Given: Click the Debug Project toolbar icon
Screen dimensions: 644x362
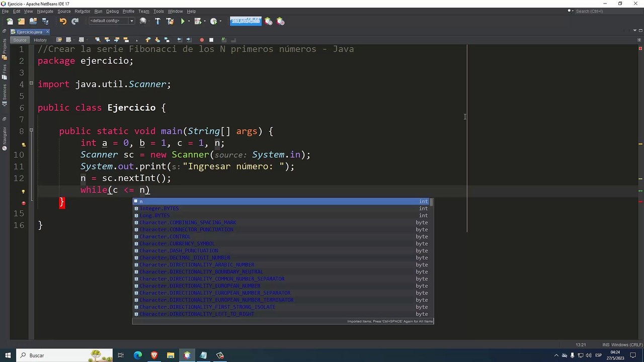Looking at the screenshot, I should click(x=197, y=21).
